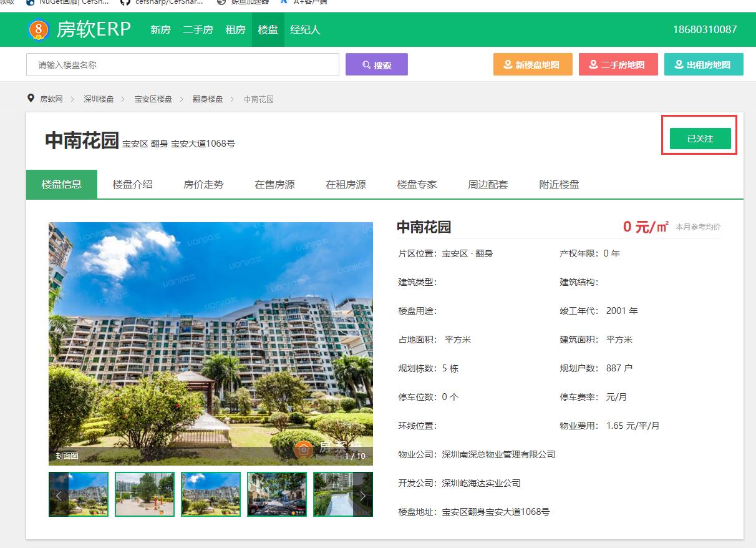Select the fourth thumbnail showing street
This screenshot has height=548, width=756.
coord(277,494)
